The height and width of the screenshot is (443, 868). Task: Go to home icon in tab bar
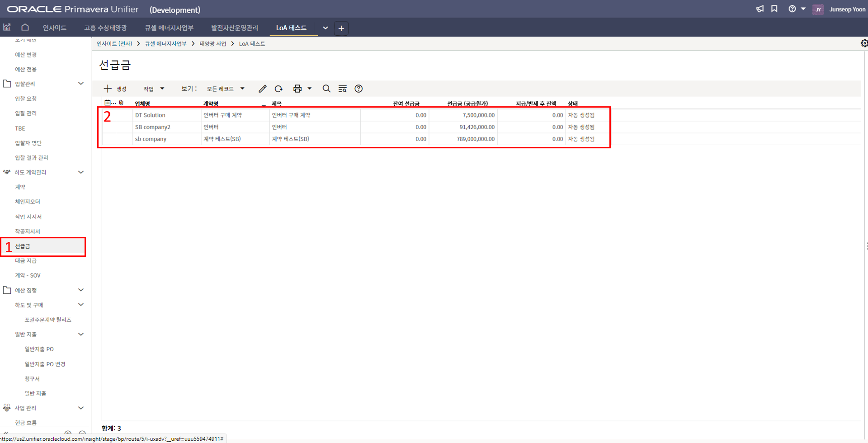click(25, 28)
